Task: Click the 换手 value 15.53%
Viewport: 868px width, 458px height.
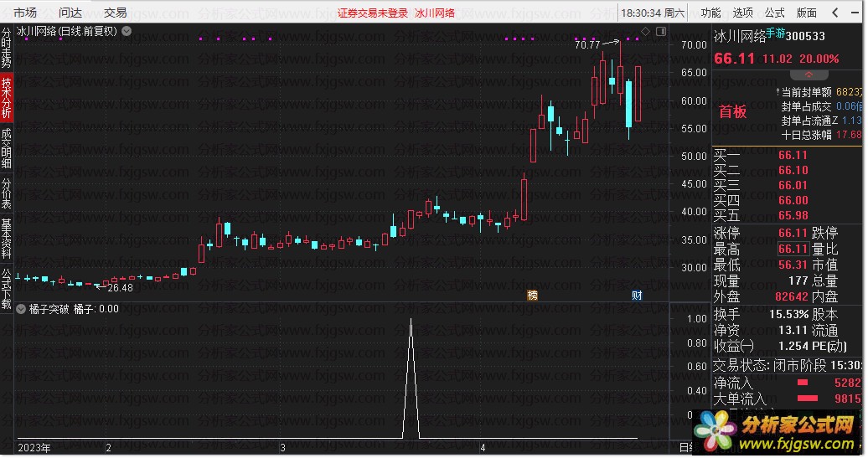Action: pyautogui.click(x=789, y=314)
